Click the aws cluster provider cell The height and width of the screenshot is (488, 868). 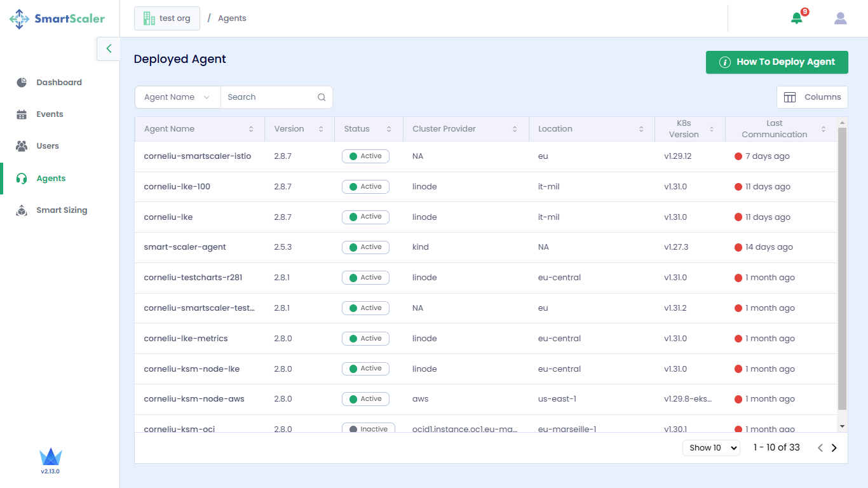pos(421,399)
